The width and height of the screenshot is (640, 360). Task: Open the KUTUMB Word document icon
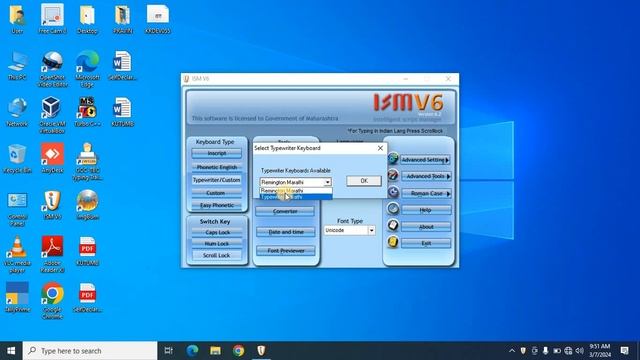[122, 112]
